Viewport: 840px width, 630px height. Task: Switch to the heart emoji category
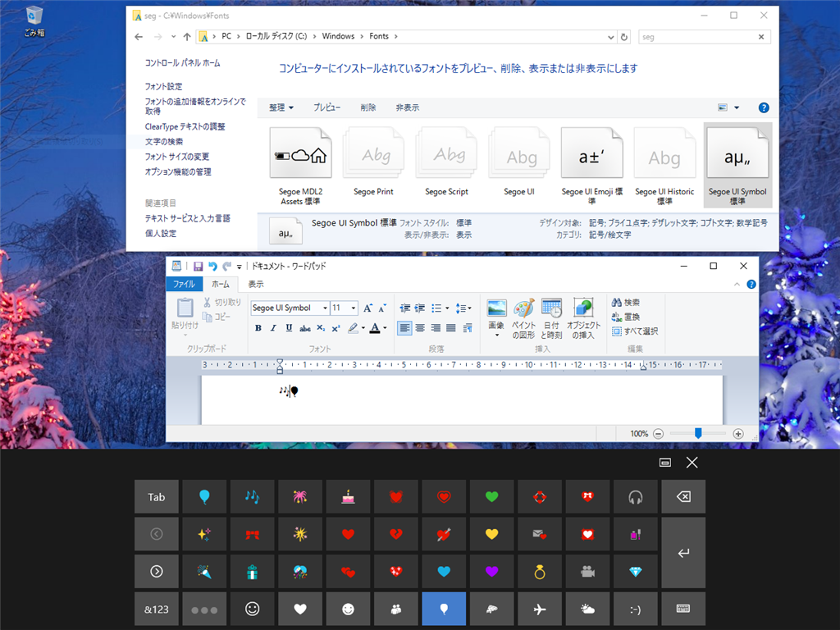(300, 609)
